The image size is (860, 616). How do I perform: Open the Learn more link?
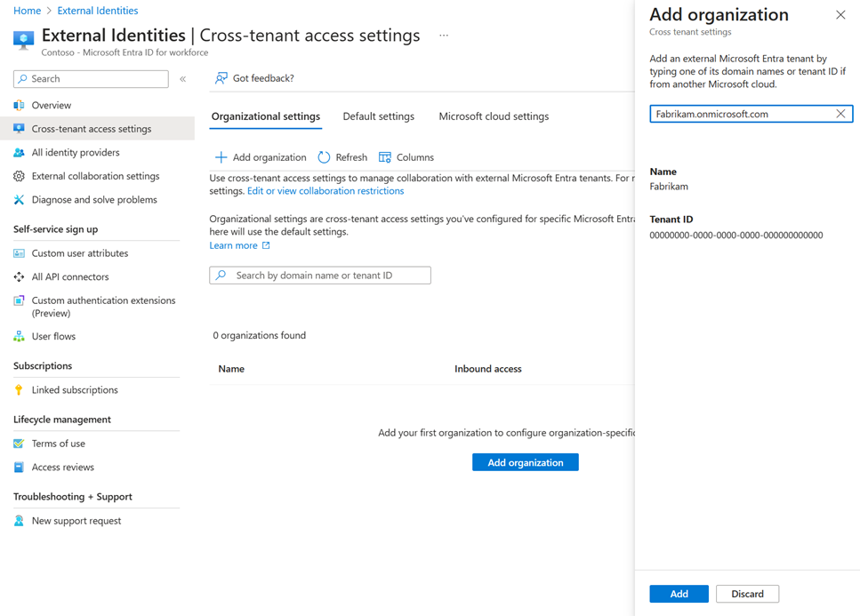[233, 244]
